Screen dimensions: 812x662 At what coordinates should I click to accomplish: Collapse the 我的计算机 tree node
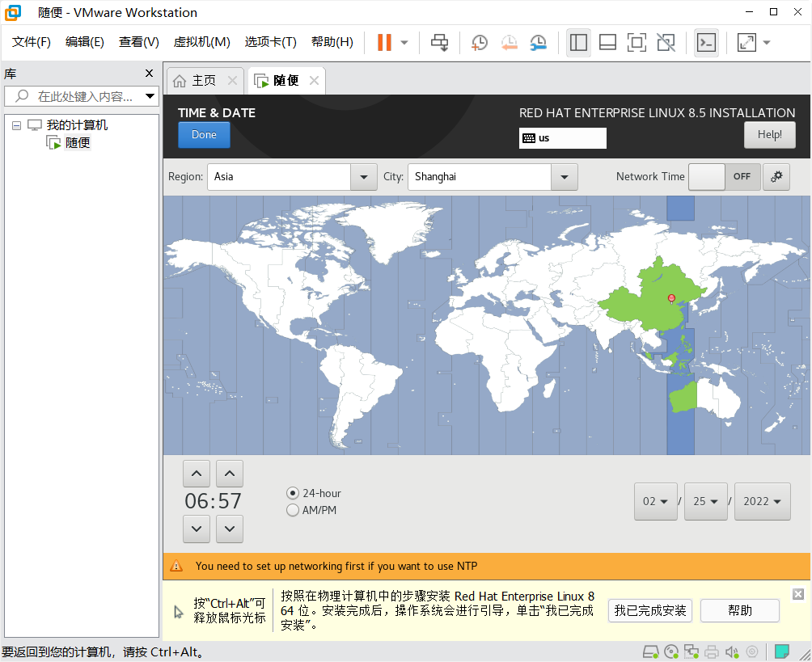pos(16,125)
